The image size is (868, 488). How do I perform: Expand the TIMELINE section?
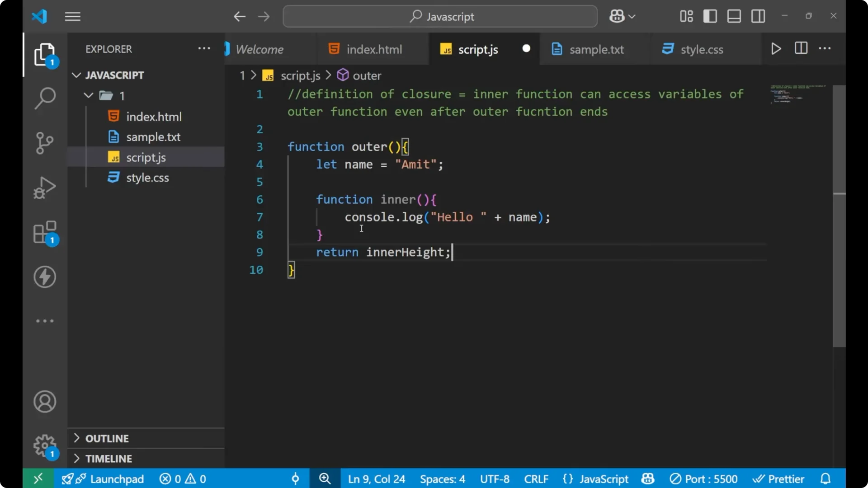[108, 458]
